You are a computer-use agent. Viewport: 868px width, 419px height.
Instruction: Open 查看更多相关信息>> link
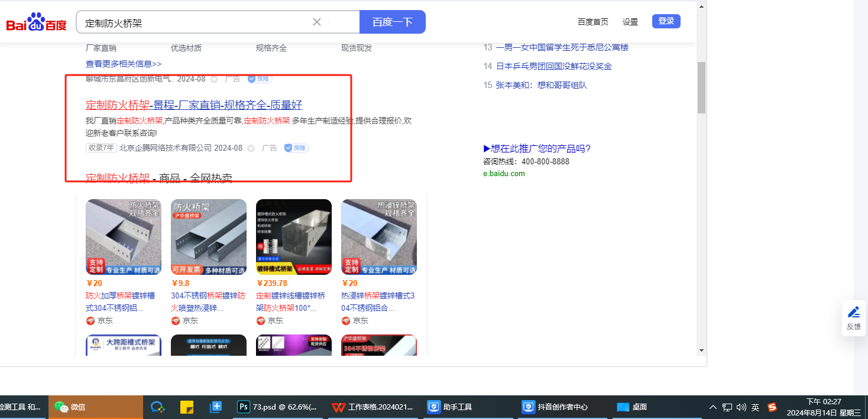tap(124, 63)
